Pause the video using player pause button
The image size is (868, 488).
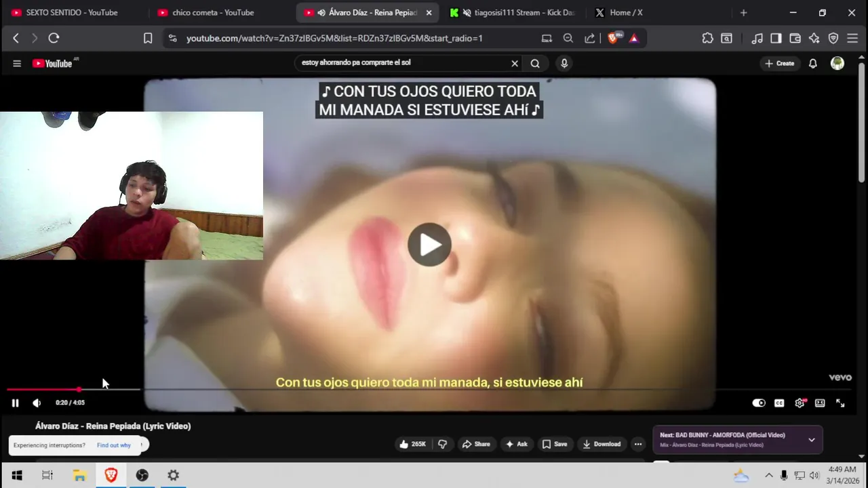[x=15, y=403]
